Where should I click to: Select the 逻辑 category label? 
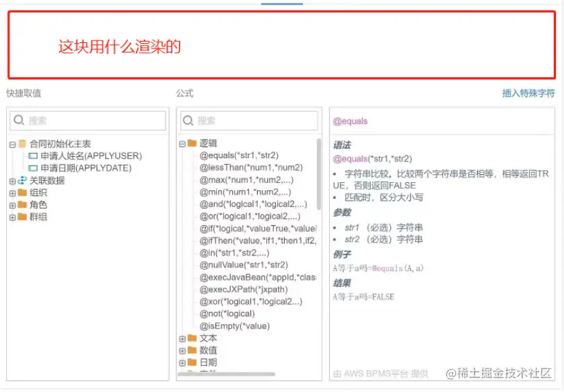coord(208,143)
